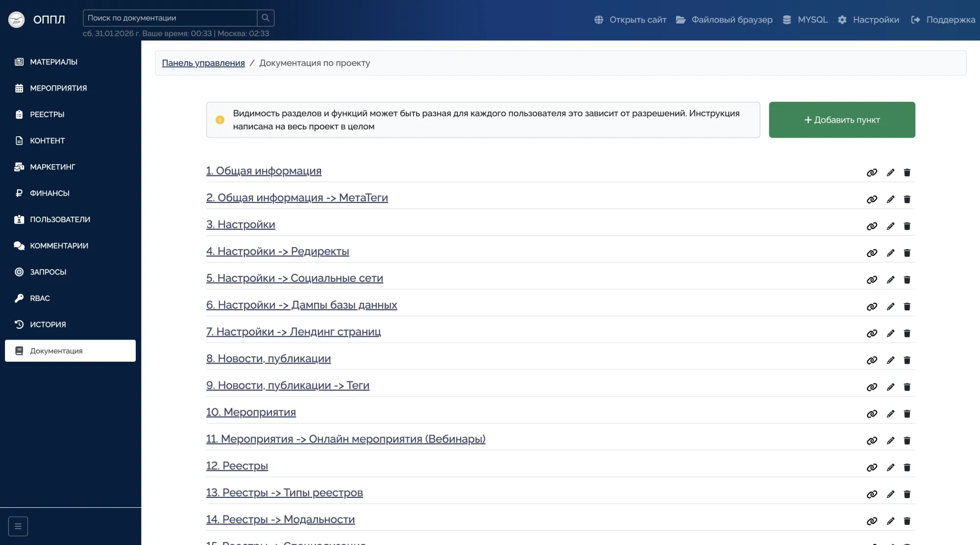
Task: Delete trash icon for Настройки -> Редиректы
Action: (x=907, y=253)
